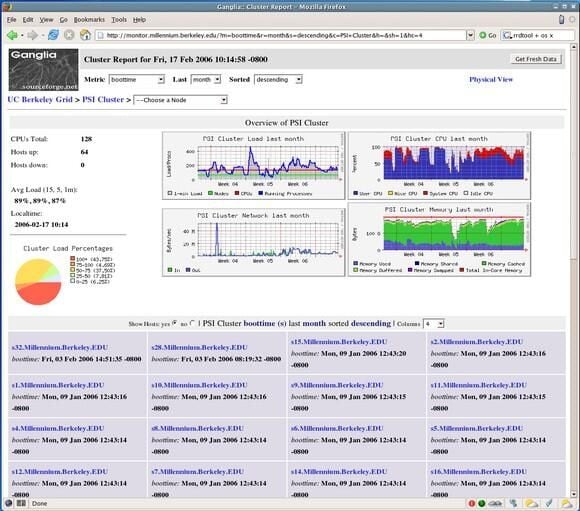Open the PSI Cluster CPU graph
580x511 pixels.
click(x=439, y=165)
